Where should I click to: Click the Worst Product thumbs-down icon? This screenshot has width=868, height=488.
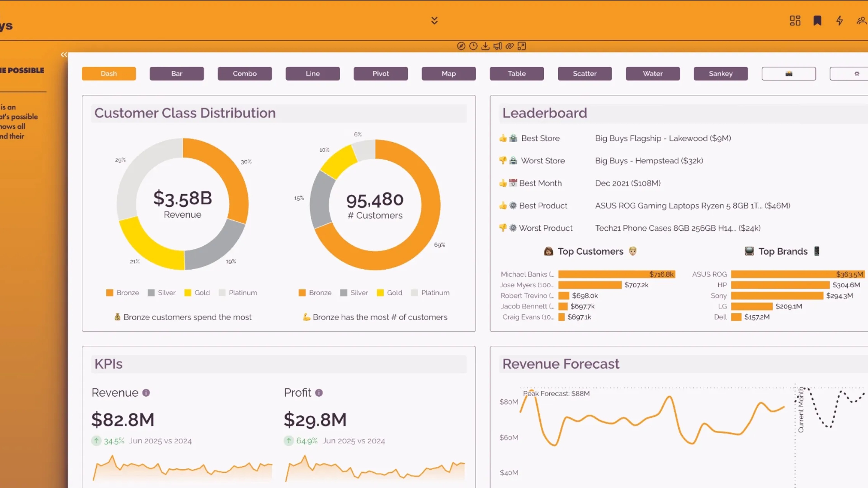tap(503, 228)
